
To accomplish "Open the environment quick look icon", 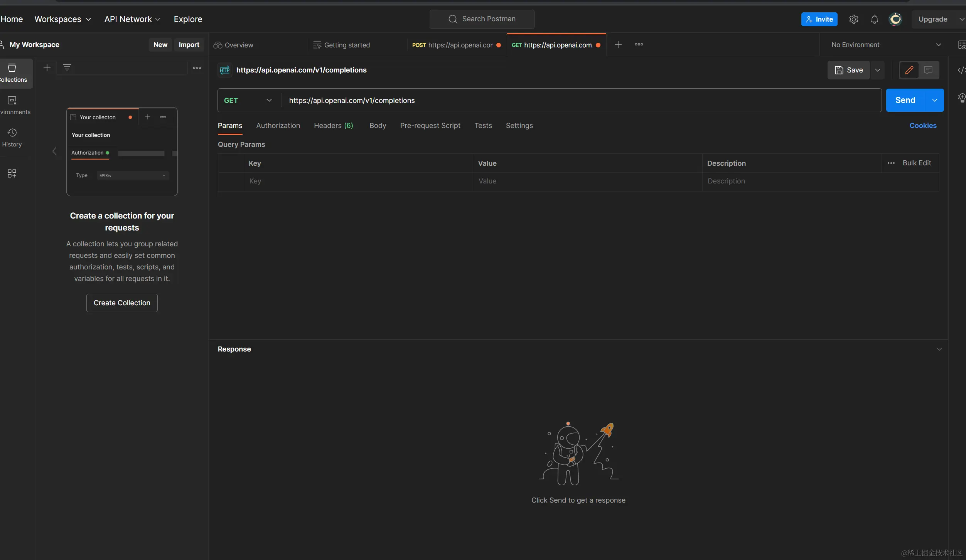I will click(961, 45).
